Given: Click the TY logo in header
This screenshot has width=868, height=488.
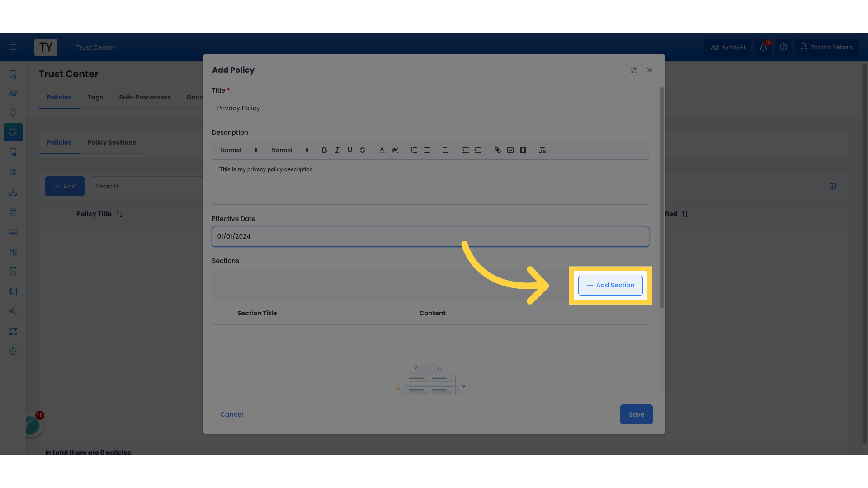Looking at the screenshot, I should tap(46, 47).
